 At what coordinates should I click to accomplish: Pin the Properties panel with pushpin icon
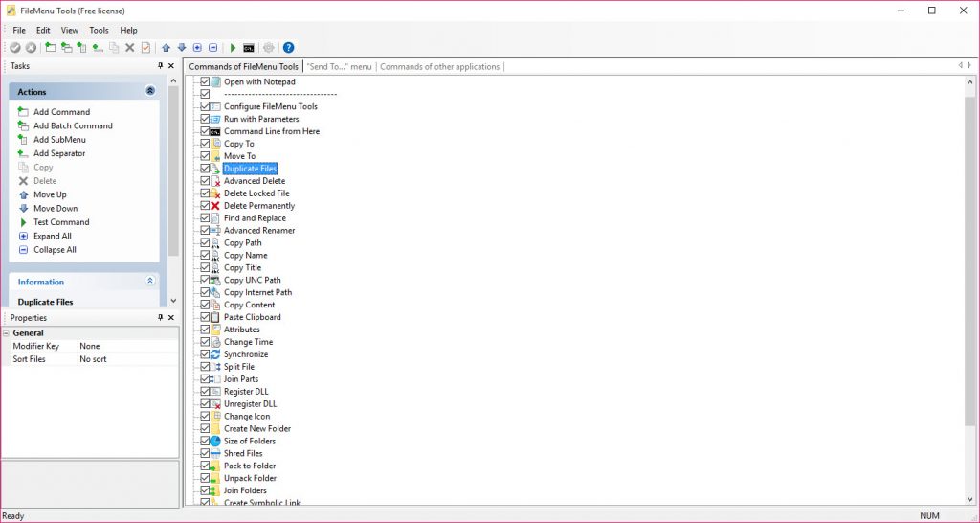pos(160,318)
